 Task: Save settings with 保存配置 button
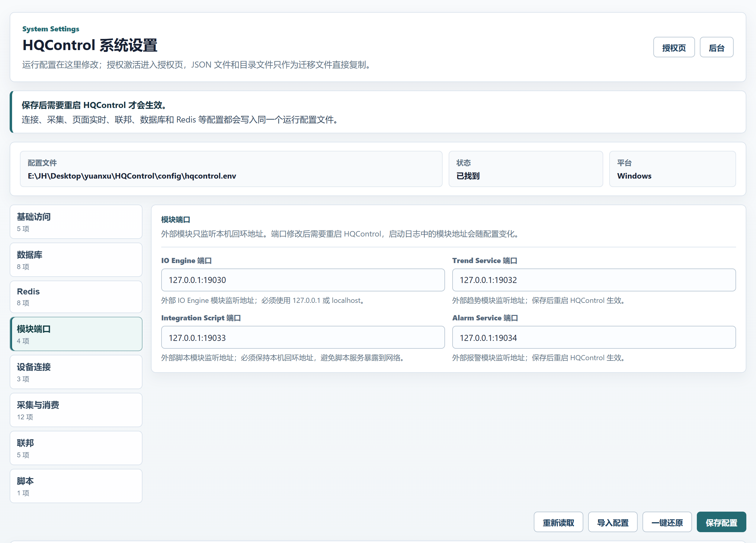coord(721,522)
